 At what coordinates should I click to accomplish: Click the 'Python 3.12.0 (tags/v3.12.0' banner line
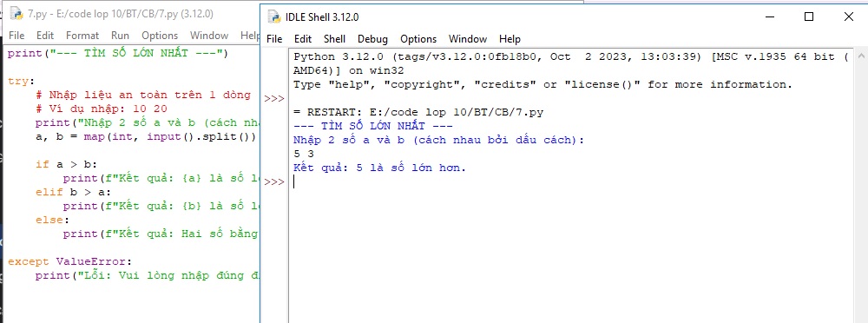(x=571, y=56)
